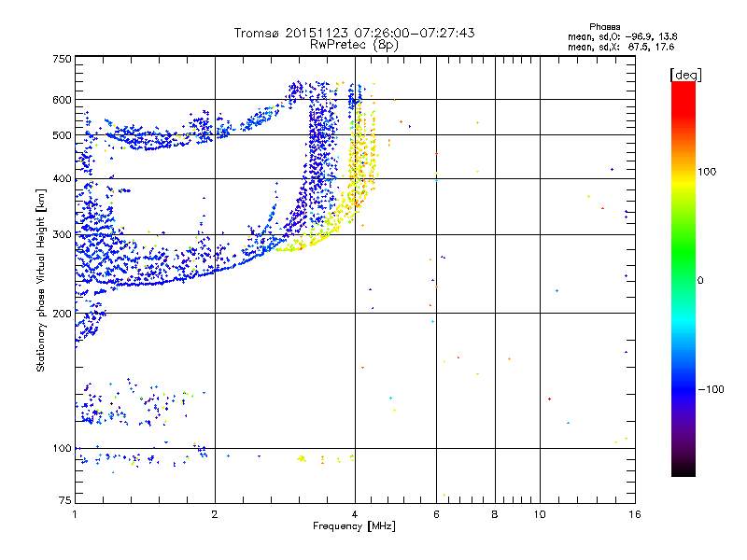Click the "75" height axis tick label
The image size is (747, 560).
65,500
